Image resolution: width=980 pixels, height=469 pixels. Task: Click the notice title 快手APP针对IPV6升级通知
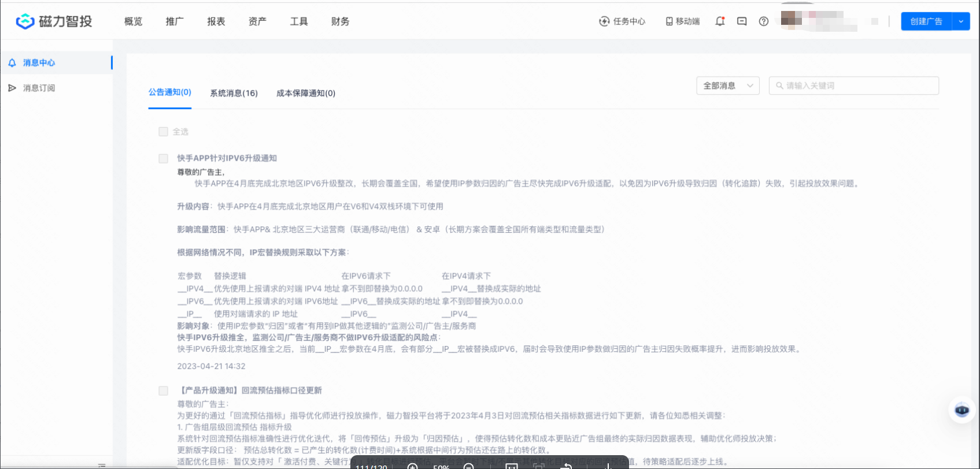227,158
